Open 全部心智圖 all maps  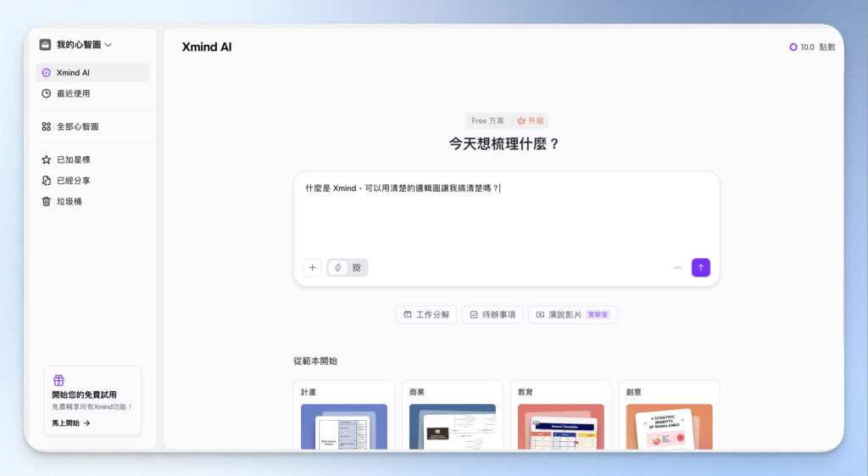point(92,126)
